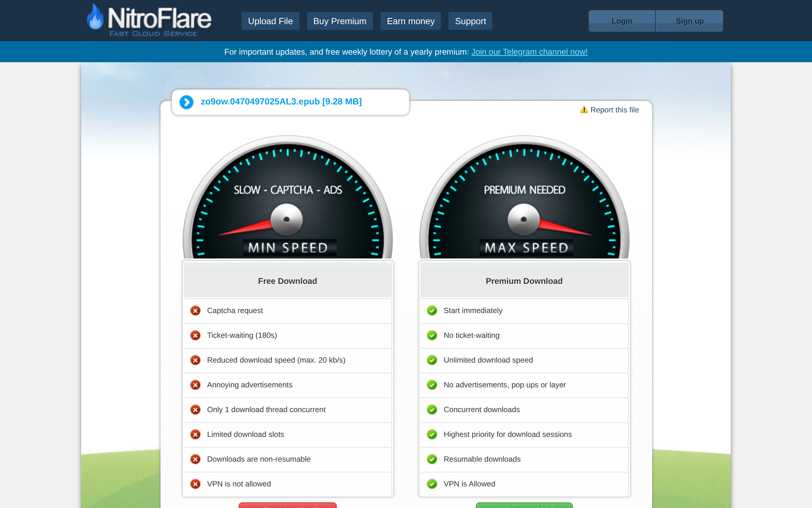The image size is (812, 508).
Task: Click the "Reduced download speed (max. 20 kb/s)" text
Action: tap(276, 360)
